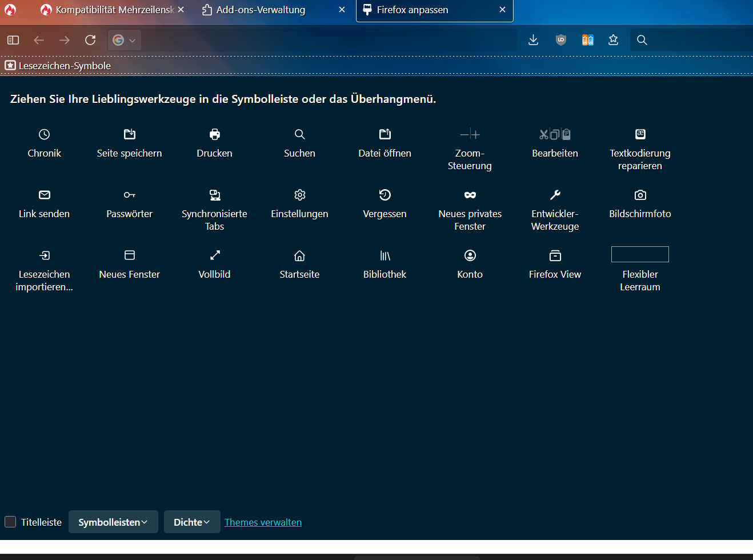Open the Themes verwalten link

263,522
